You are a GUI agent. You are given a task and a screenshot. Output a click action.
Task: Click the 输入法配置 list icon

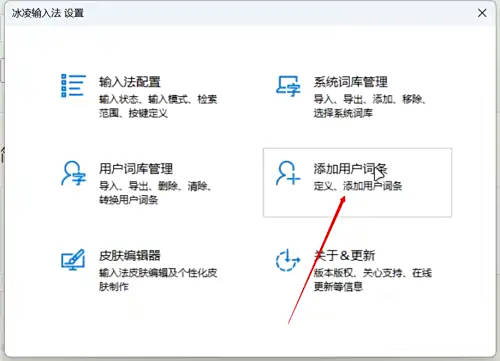[x=73, y=86]
